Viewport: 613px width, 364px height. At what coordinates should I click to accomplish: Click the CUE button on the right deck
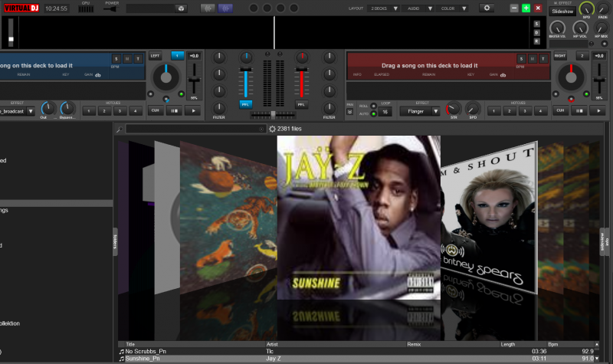[x=560, y=110]
